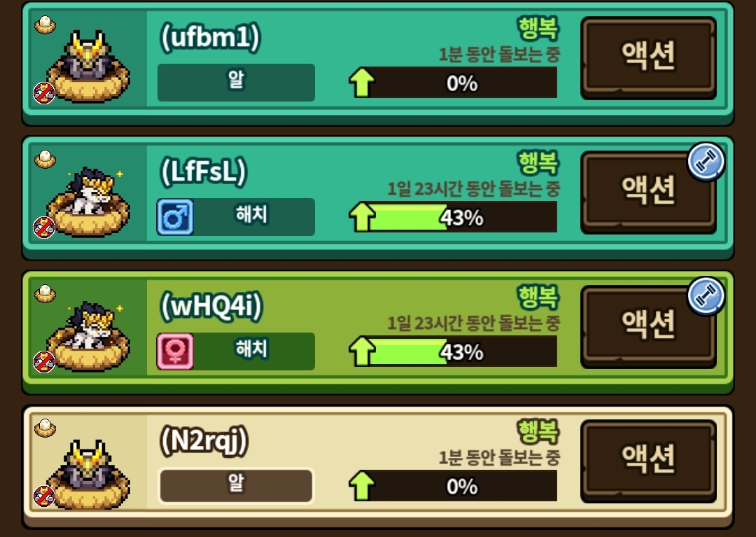Tap the no-breeding red icon on ufbm1
Viewport: 756px width, 537px height.
tap(44, 93)
